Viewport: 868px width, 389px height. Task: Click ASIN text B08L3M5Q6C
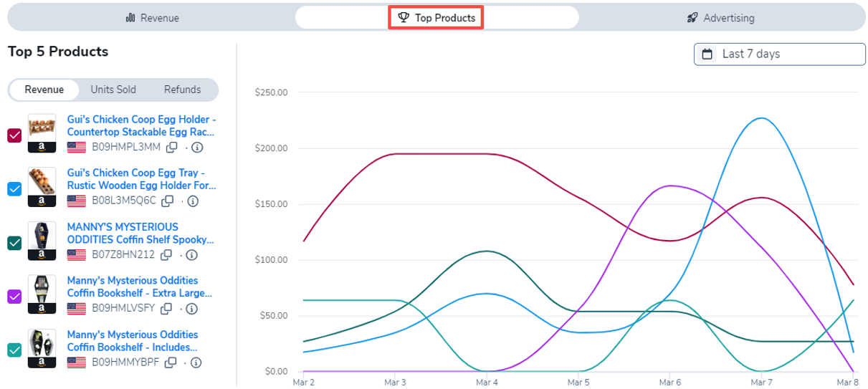click(123, 201)
